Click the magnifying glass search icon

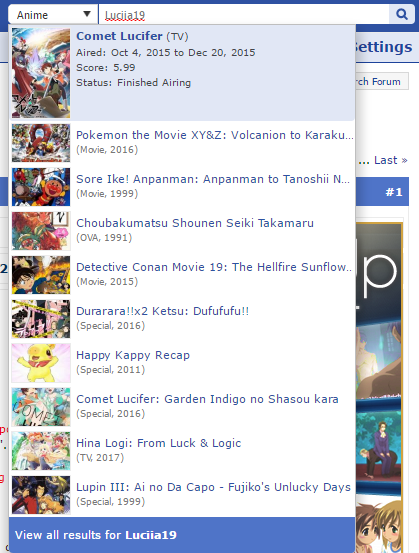tap(401, 14)
